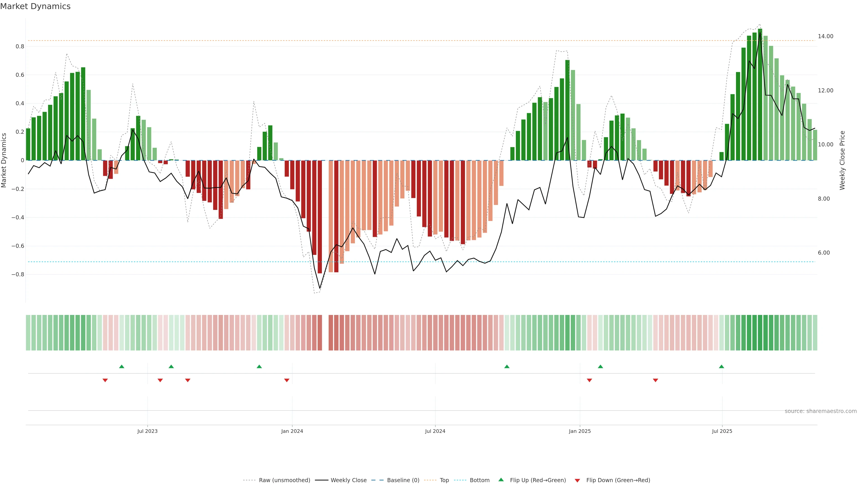Hide the Top threshold legend entry

click(x=444, y=480)
